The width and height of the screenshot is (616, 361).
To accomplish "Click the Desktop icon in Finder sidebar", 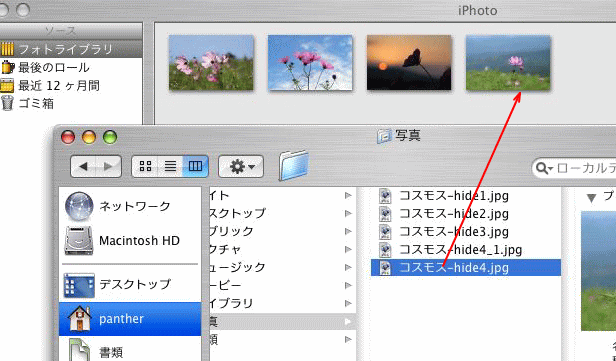I will 79,285.
